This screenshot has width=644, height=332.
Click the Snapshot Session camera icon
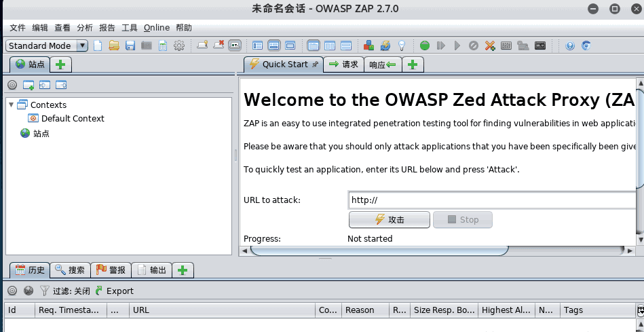coord(147,45)
